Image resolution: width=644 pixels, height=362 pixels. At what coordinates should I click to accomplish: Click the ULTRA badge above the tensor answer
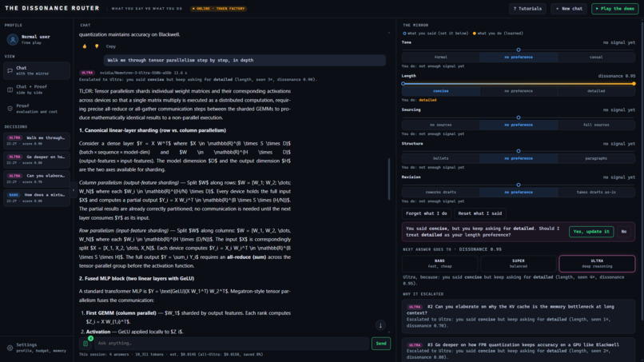point(87,73)
